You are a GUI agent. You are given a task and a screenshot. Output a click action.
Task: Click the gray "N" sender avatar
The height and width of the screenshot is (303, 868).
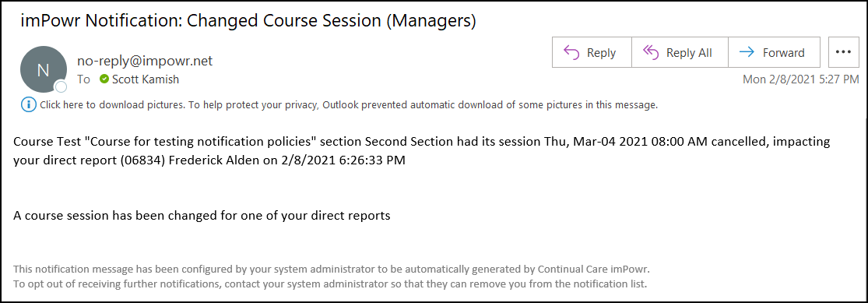pos(43,69)
